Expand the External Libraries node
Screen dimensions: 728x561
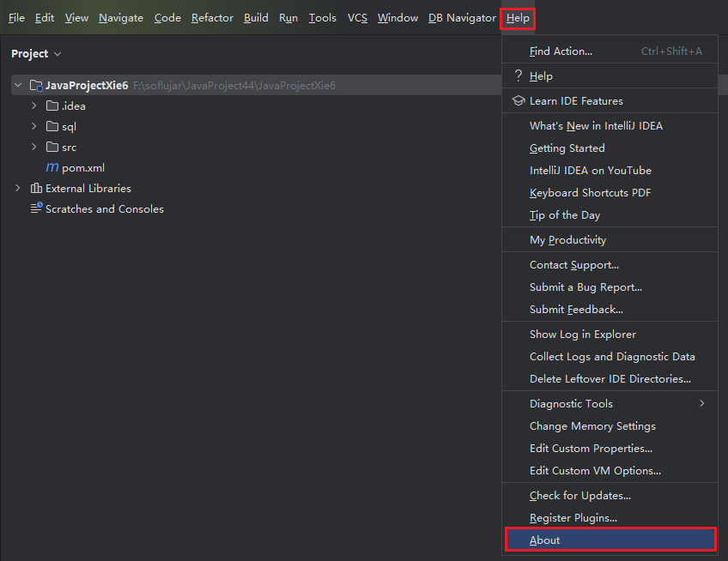pos(18,188)
